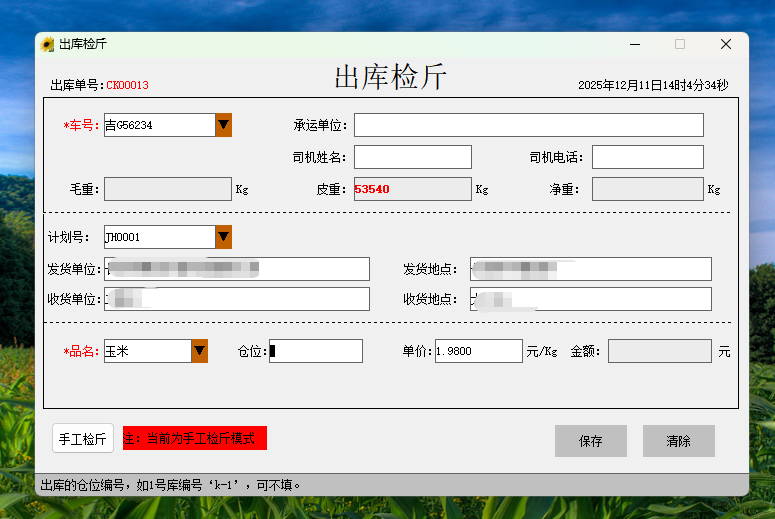Click the 净重 weight field
Screen dimensions: 775x519
(x=648, y=189)
